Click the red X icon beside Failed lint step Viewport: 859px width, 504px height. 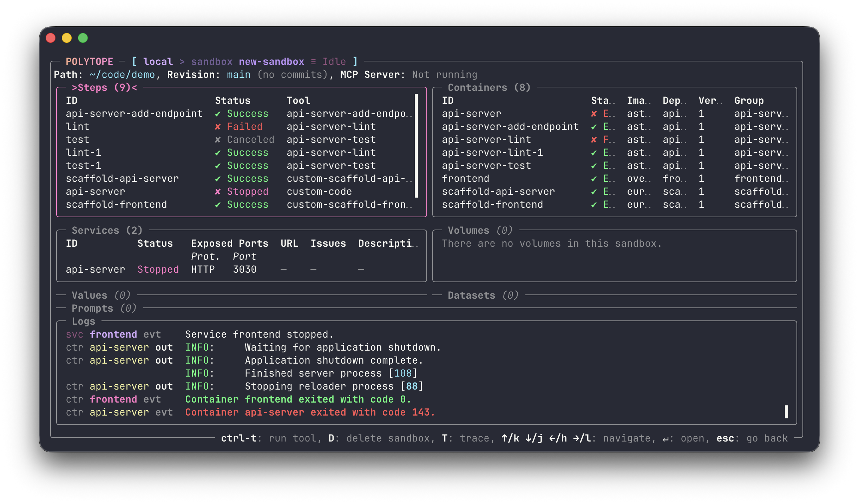pyautogui.click(x=218, y=127)
